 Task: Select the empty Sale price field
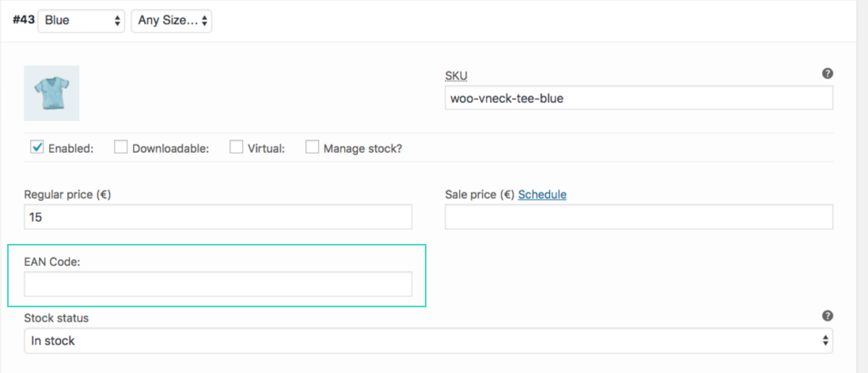coord(639,217)
